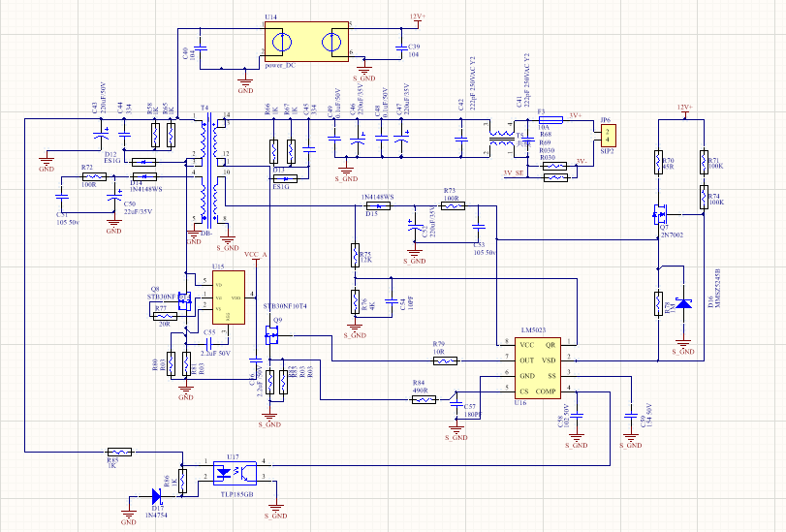The image size is (786, 532).
Task: Click the 'power_DC' label under U14
Action: click(x=280, y=66)
